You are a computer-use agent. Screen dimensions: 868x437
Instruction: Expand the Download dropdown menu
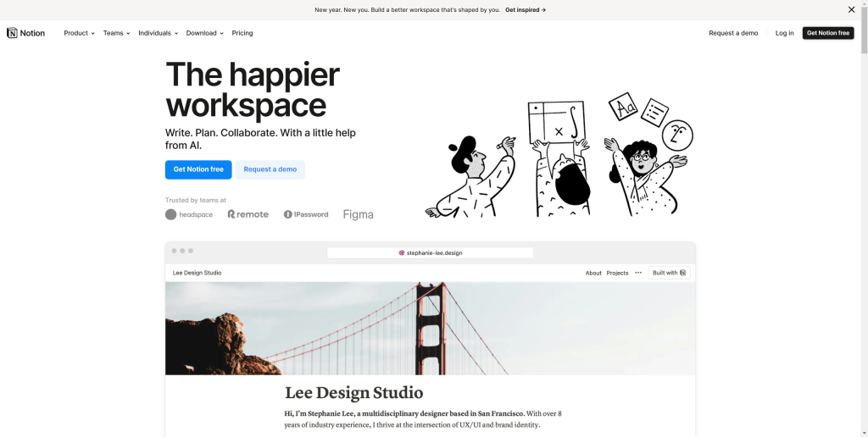pos(205,33)
